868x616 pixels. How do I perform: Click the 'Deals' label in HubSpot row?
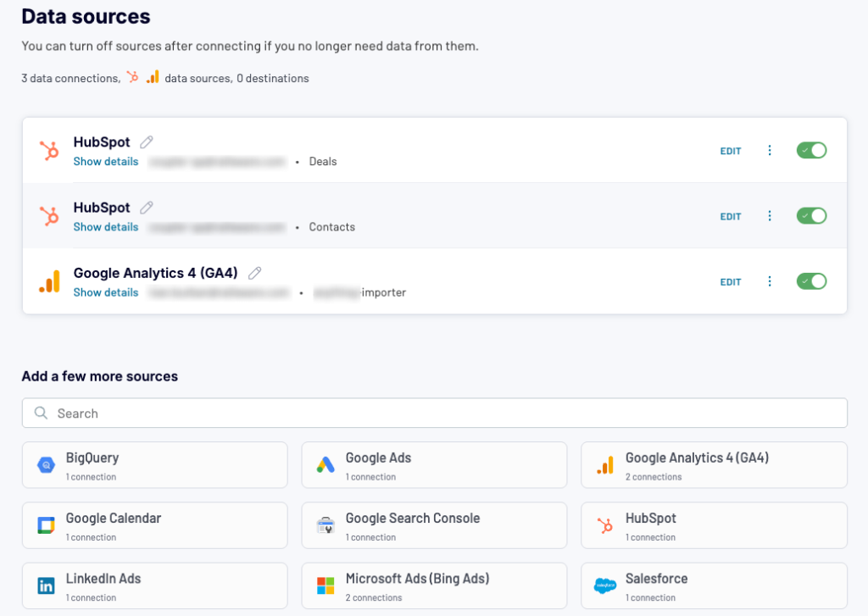(x=323, y=162)
